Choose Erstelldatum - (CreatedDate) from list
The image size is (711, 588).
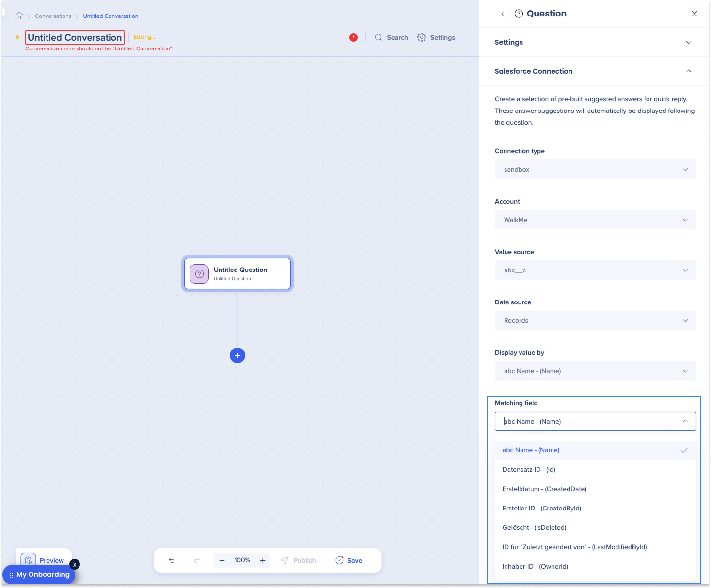click(544, 489)
